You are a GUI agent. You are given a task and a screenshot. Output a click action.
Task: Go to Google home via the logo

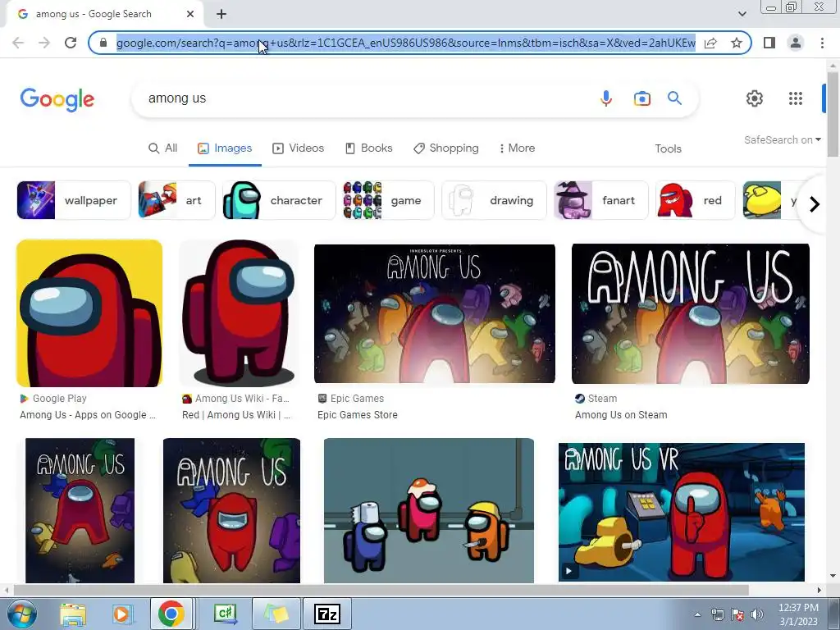pos(57,99)
